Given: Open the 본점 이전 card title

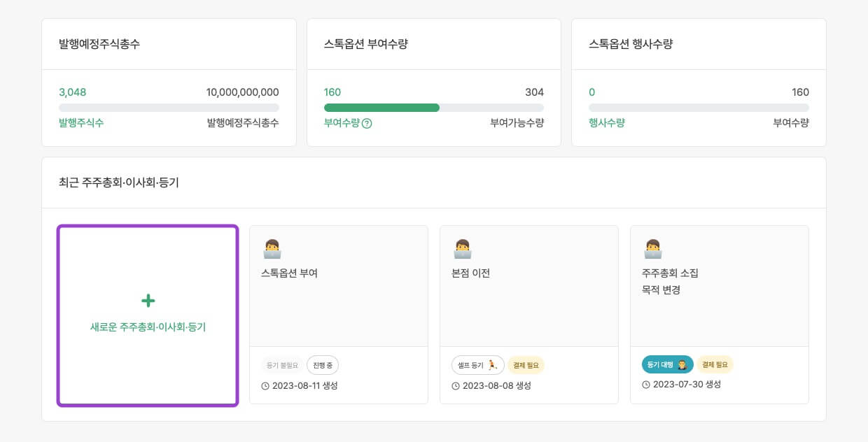Looking at the screenshot, I should click(x=471, y=273).
